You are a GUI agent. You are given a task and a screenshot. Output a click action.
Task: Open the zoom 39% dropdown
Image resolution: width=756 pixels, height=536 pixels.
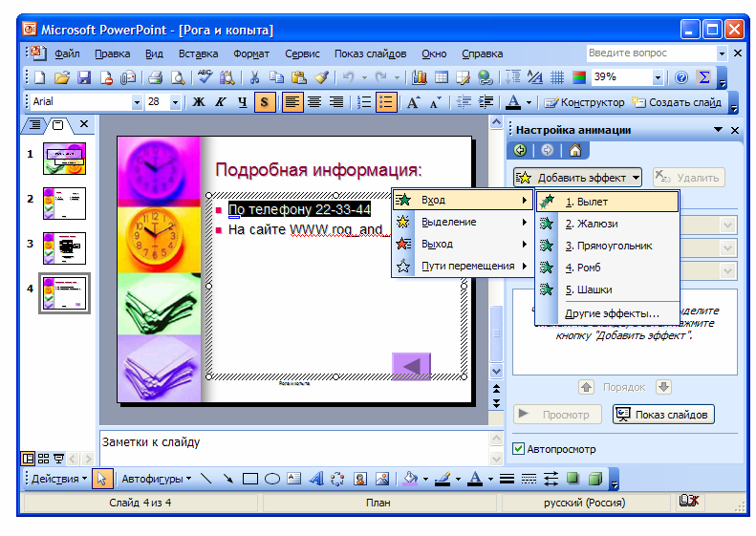[x=658, y=77]
